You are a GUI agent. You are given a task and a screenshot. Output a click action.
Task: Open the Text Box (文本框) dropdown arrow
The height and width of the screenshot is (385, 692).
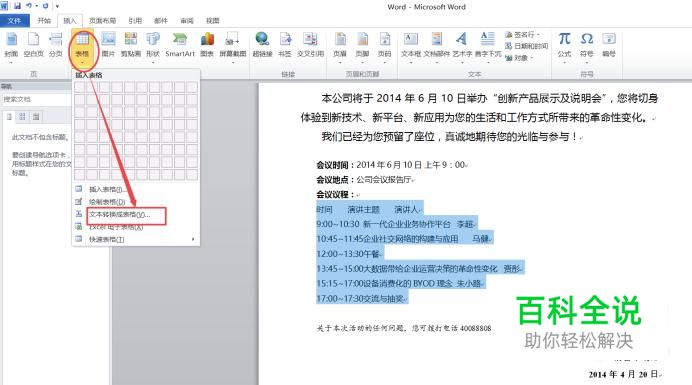(x=410, y=62)
